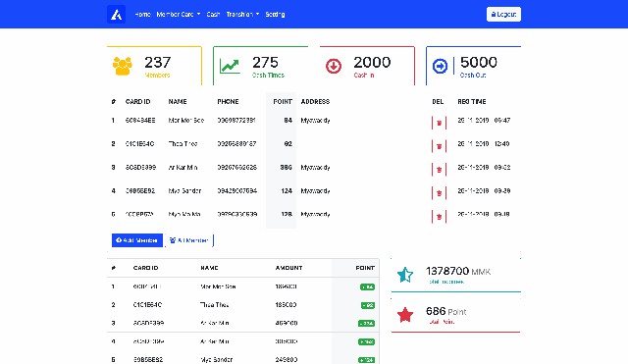Image resolution: width=628 pixels, height=364 pixels.
Task: Click the DEL column header
Action: [438, 102]
